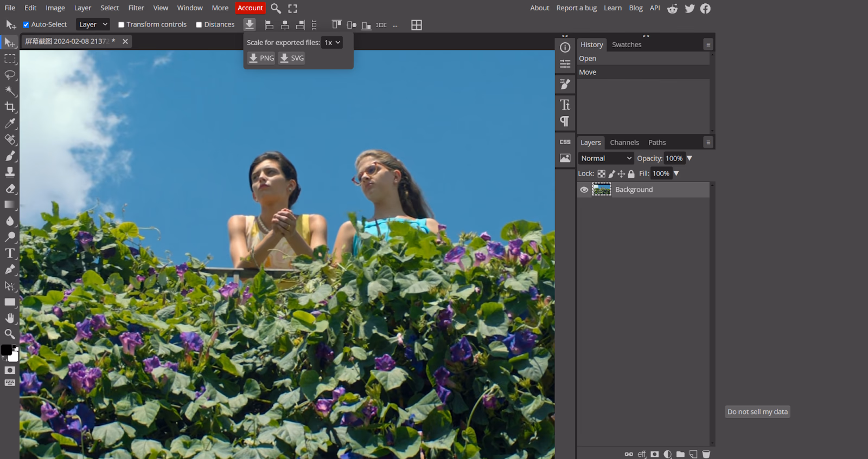This screenshot has width=868, height=459.
Task: Select the Crop tool
Action: coord(10,107)
